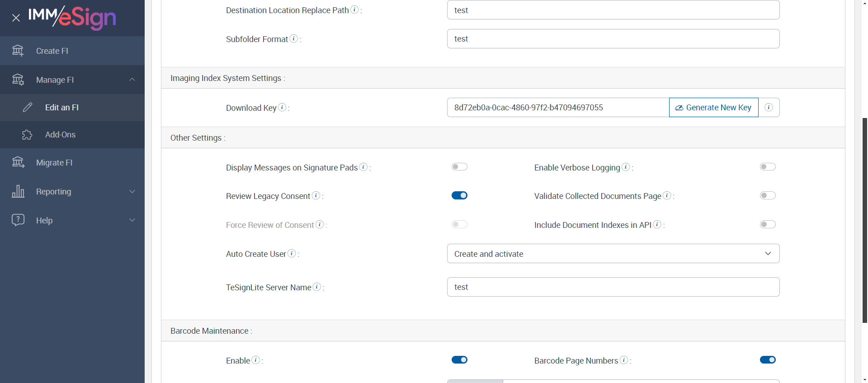Expand the Reporting menu chevron
Screen dimensions: 868x383
132,192
